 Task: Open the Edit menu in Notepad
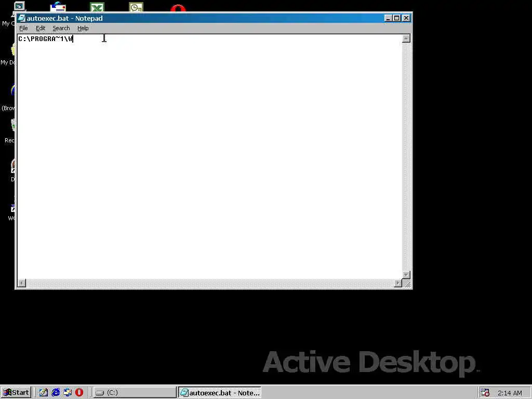[x=41, y=28]
